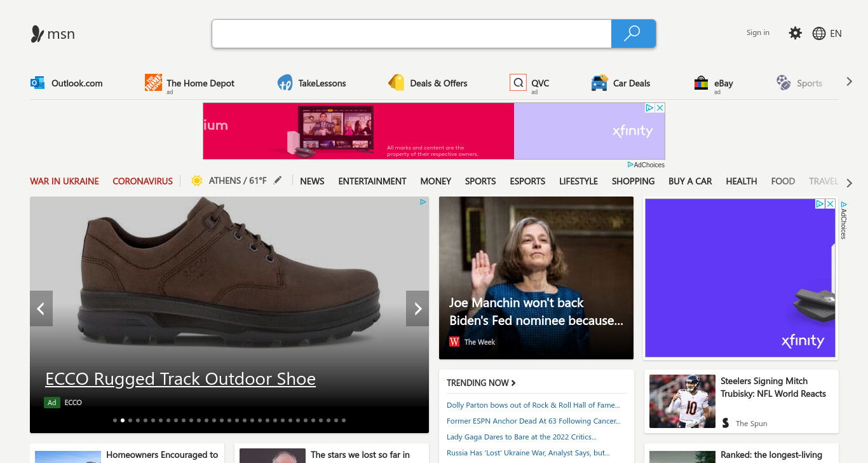This screenshot has width=868, height=463.
Task: Click the Deals & Offers tag icon
Action: [397, 83]
